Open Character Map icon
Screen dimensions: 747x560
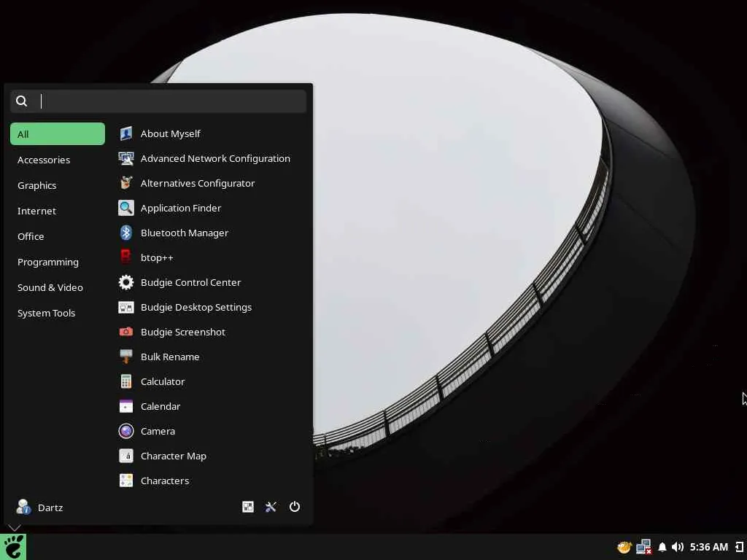pyautogui.click(x=125, y=456)
